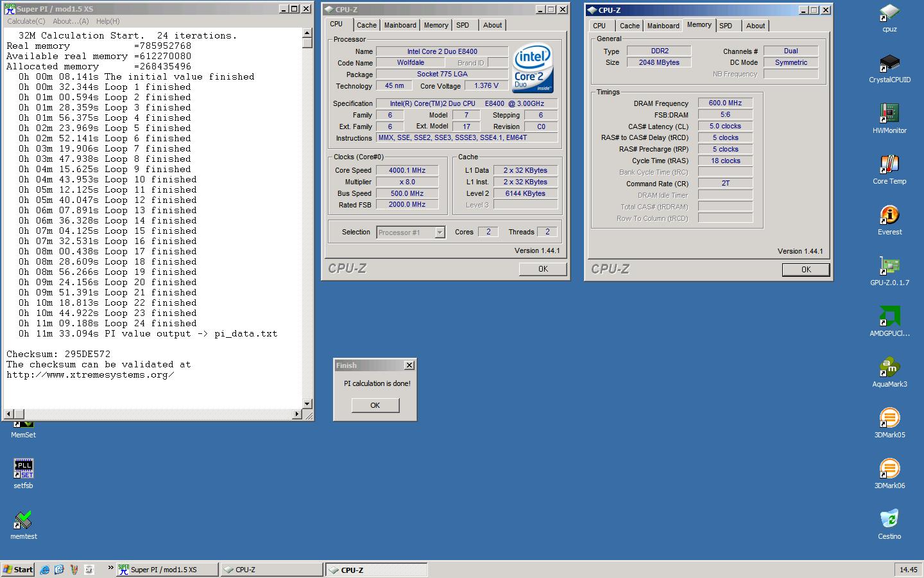Click the Core Speed 4000.1 MHz field

(x=407, y=170)
